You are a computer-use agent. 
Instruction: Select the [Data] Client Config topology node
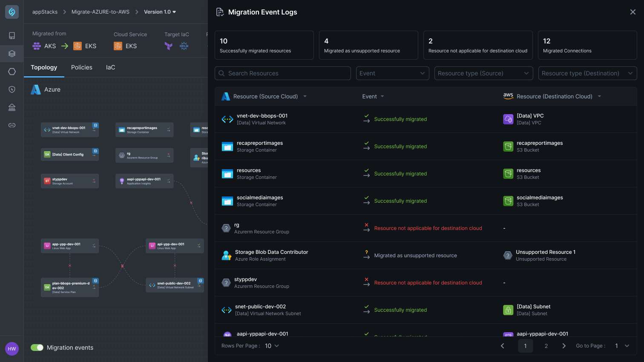point(70,155)
